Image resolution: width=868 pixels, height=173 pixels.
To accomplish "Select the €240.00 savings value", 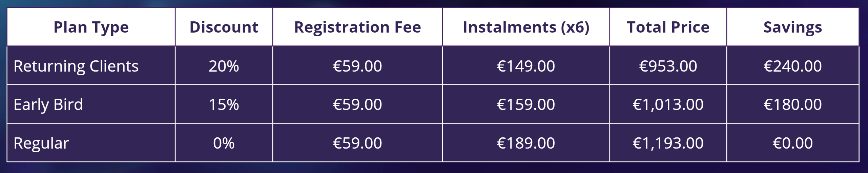I will click(x=793, y=66).
